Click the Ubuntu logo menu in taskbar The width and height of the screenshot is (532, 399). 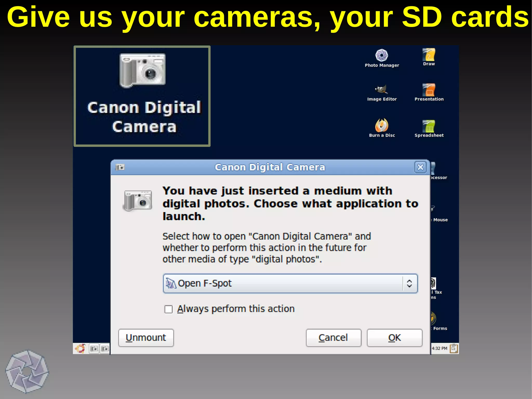point(80,348)
